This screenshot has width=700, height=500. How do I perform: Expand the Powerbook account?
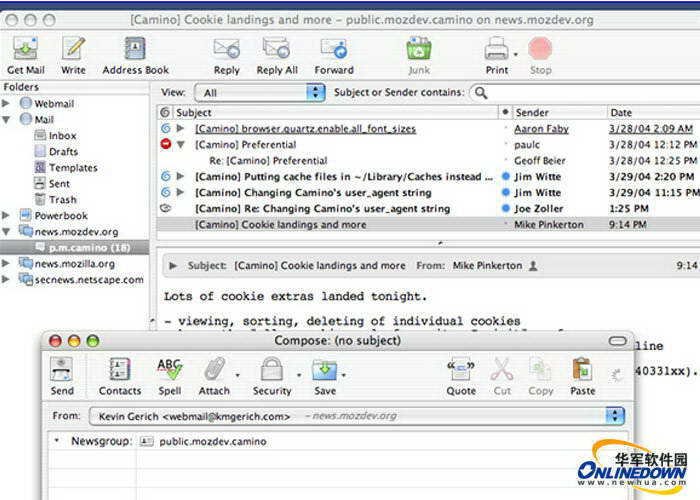click(x=6, y=216)
